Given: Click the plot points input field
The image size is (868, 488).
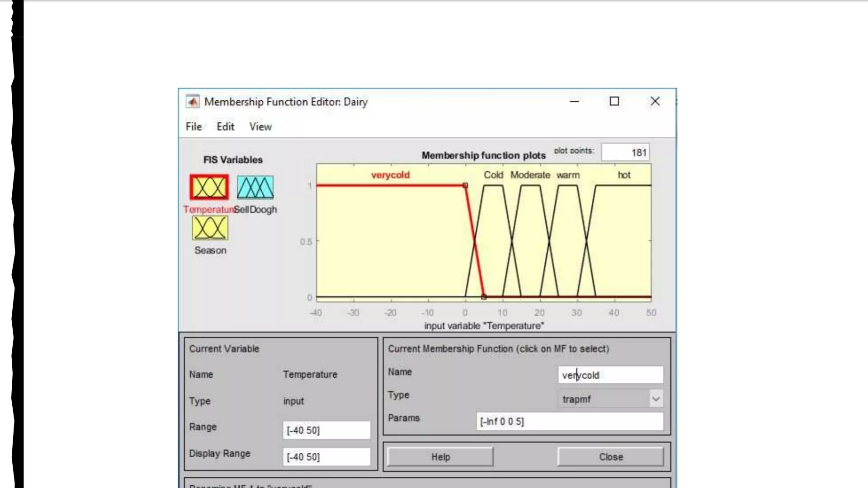Looking at the screenshot, I should tap(625, 153).
